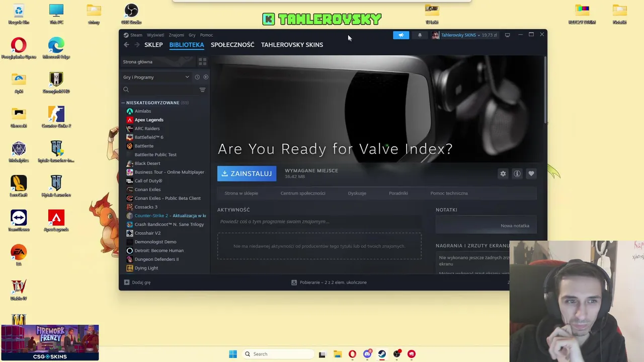The width and height of the screenshot is (644, 362).
Task: Click the Pobieranie download status text
Action: [x=333, y=283]
